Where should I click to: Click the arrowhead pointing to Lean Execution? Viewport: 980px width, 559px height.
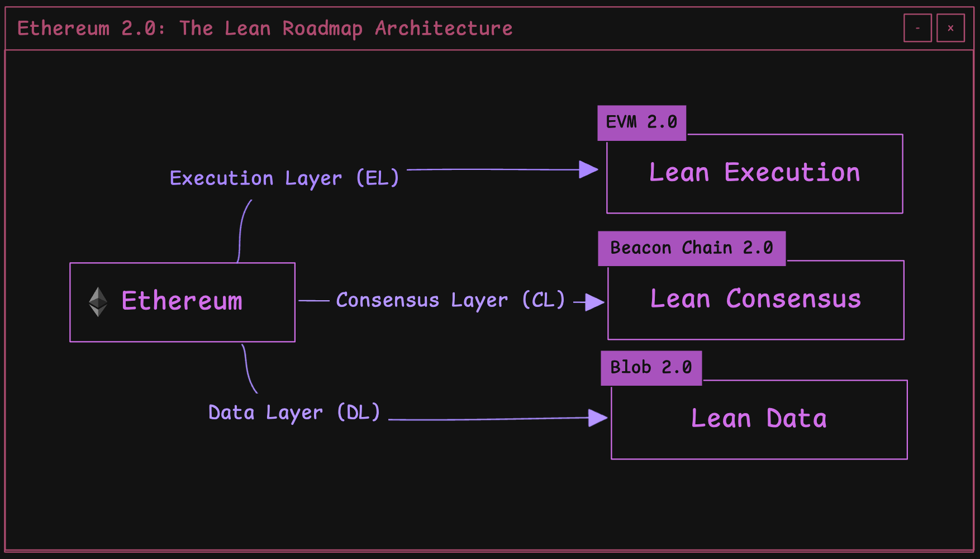588,169
